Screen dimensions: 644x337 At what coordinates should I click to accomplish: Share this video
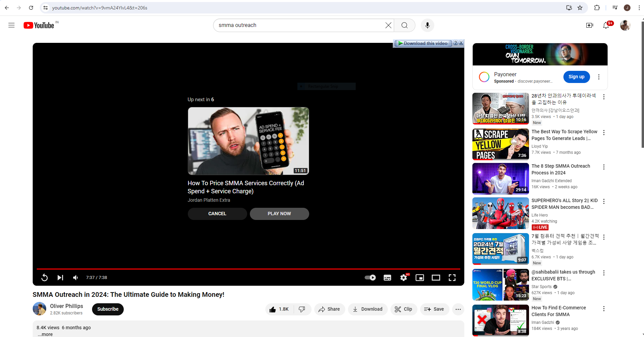[x=329, y=309]
